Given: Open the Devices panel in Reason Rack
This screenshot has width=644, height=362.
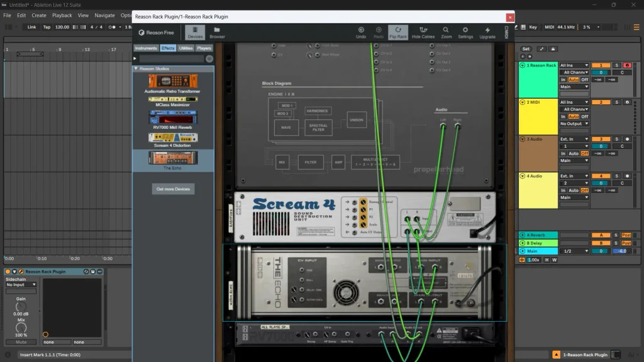Looking at the screenshot, I should (x=195, y=33).
